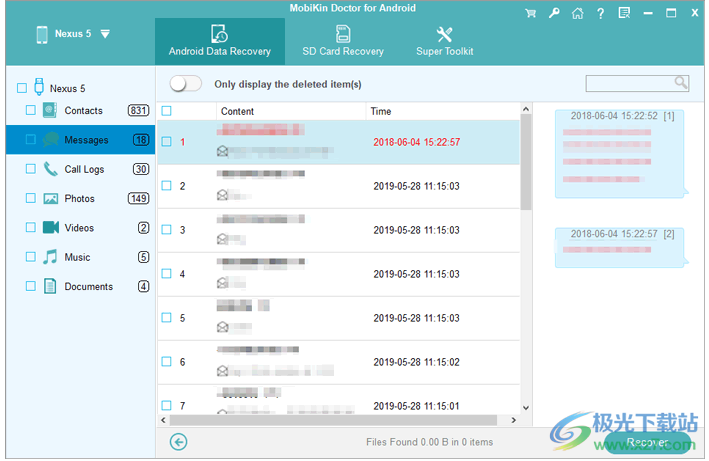Click envelope icon in message row 2
The width and height of the screenshot is (709, 461).
click(222, 195)
